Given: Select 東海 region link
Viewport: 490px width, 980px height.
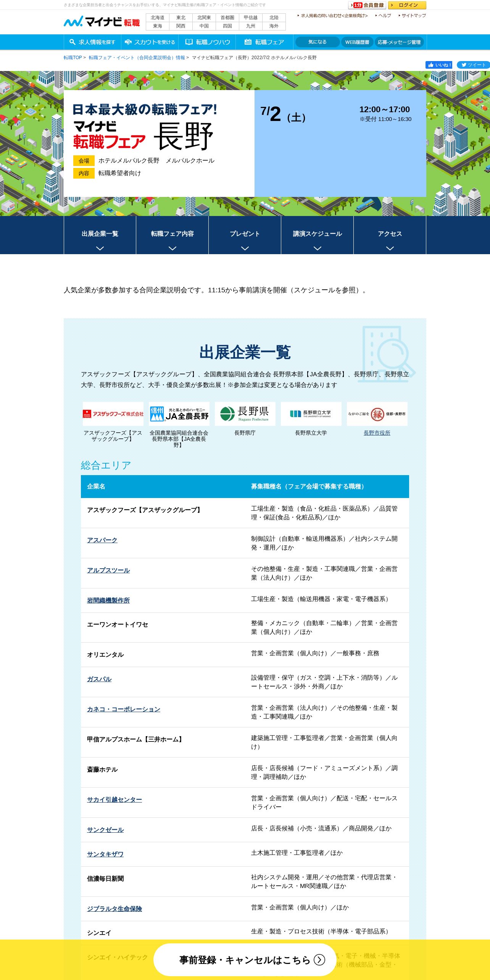Looking at the screenshot, I should coord(158,26).
